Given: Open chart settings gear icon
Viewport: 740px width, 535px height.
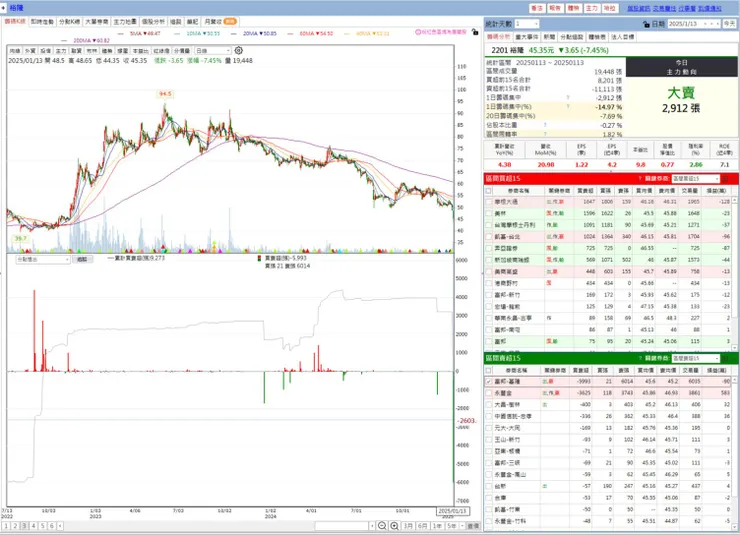Looking at the screenshot, I should pos(239,50).
